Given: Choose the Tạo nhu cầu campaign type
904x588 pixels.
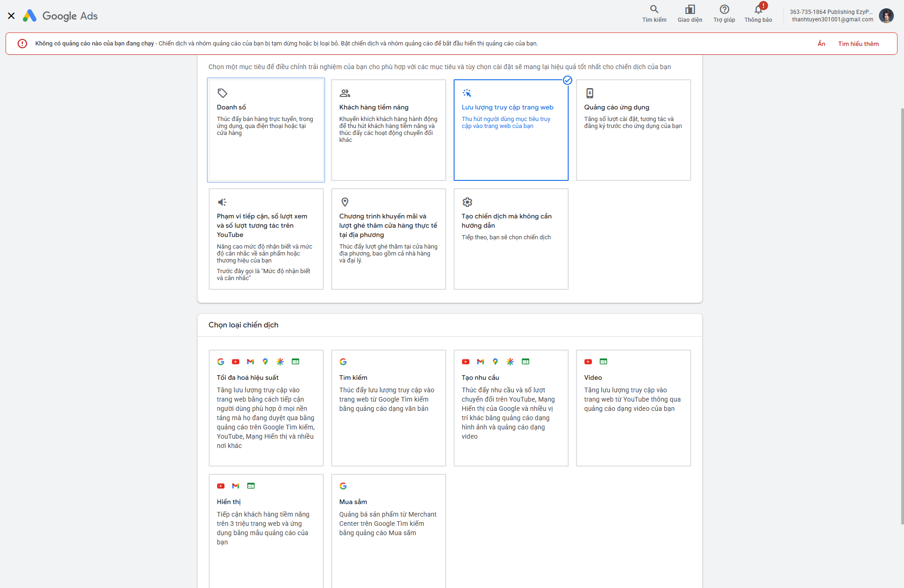Looking at the screenshot, I should (x=511, y=408).
